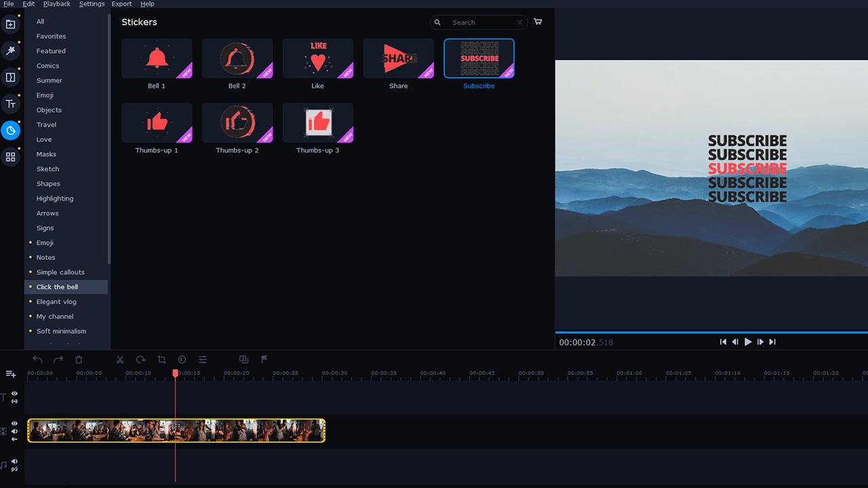The width and height of the screenshot is (868, 488).
Task: Open the Playback menu
Action: (57, 3)
